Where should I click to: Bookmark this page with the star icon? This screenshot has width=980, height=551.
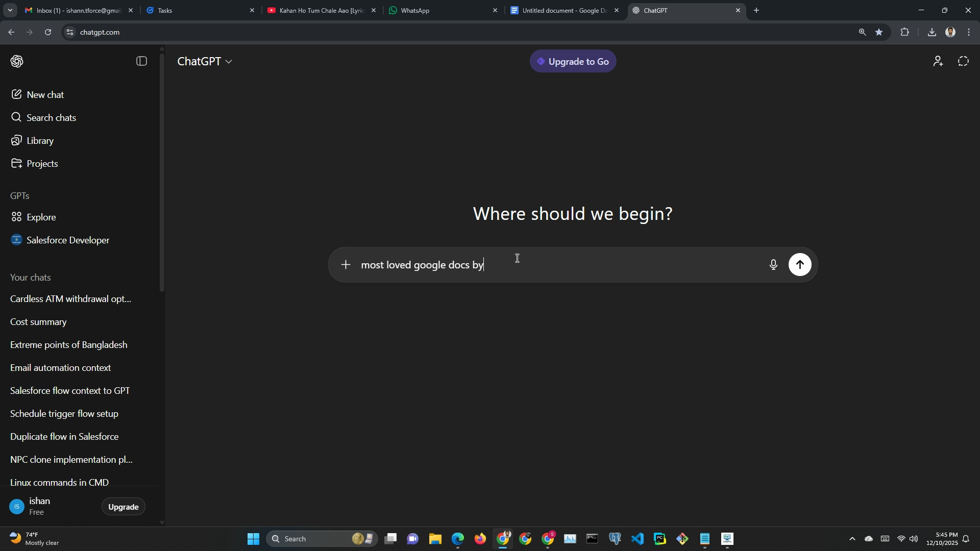(879, 32)
